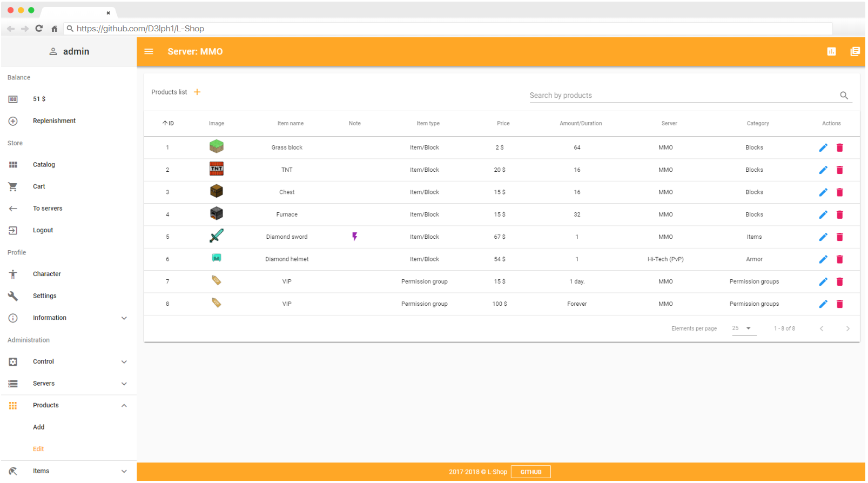Go to the next table page
868x483 pixels.
tap(847, 329)
